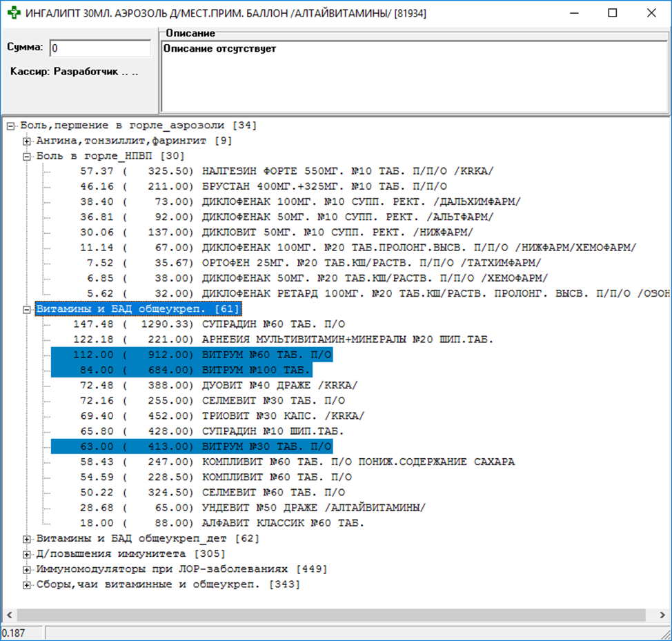Image resolution: width=672 pixels, height=641 pixels.
Task: Select КОМПЛИВИТ №60 ПОНИЖ.СОДЕРЖАНИЕ САХАРА row
Action: click(297, 462)
